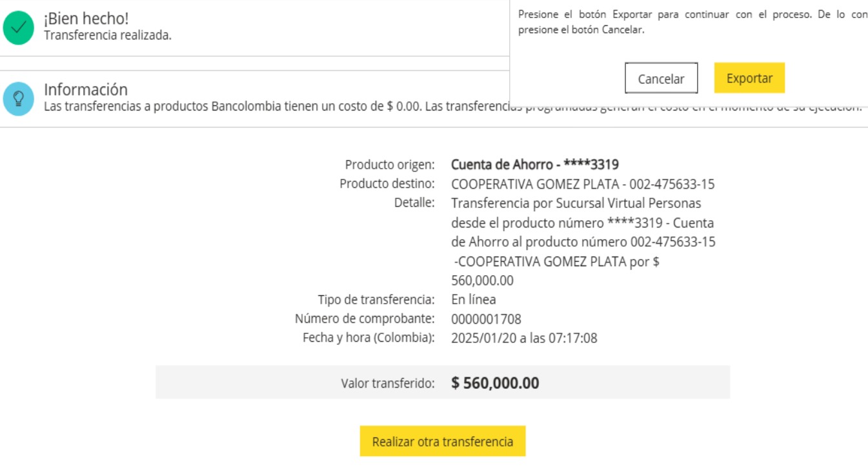Click the COOPERATIVA GOMEZ PLATA destination value

(582, 184)
